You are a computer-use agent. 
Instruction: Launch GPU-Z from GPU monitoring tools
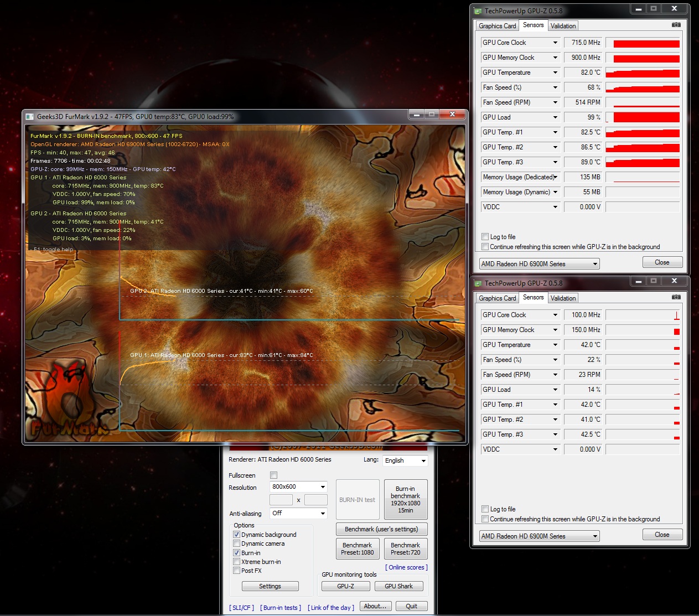[345, 586]
